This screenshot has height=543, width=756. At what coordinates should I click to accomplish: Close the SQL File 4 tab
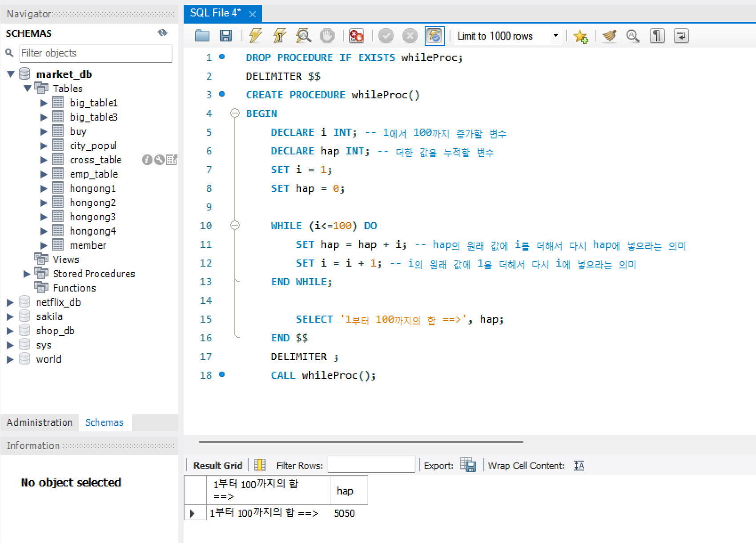pyautogui.click(x=253, y=14)
